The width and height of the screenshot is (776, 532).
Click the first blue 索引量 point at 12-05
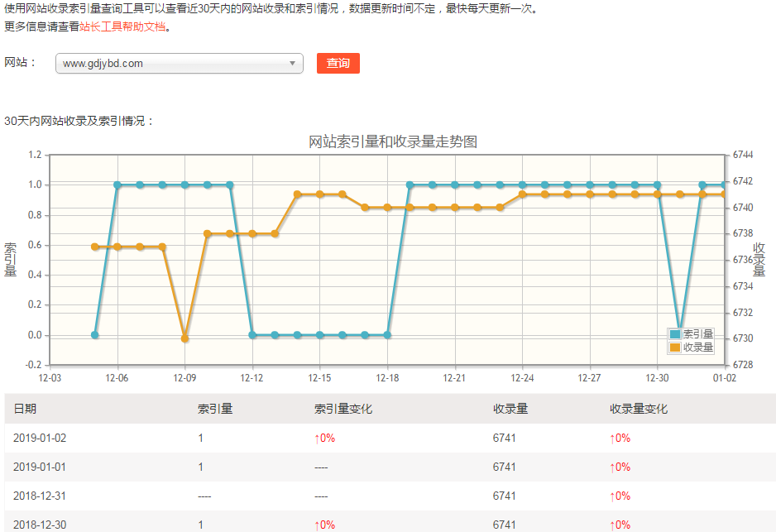pyautogui.click(x=95, y=335)
